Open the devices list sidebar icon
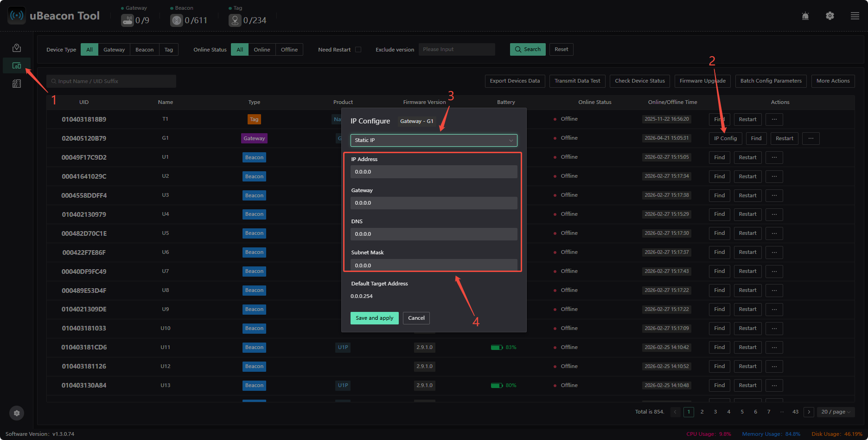The width and height of the screenshot is (868, 440). click(17, 65)
